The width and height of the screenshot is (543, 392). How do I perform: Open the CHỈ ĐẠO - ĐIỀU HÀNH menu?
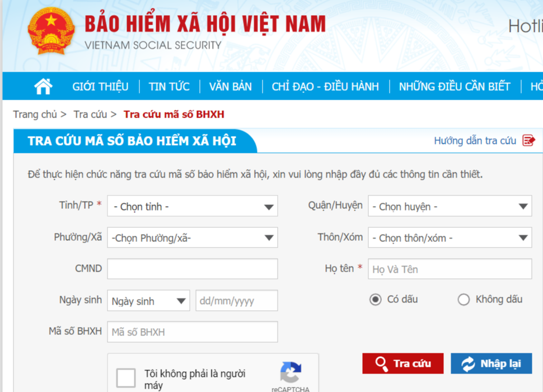[325, 87]
